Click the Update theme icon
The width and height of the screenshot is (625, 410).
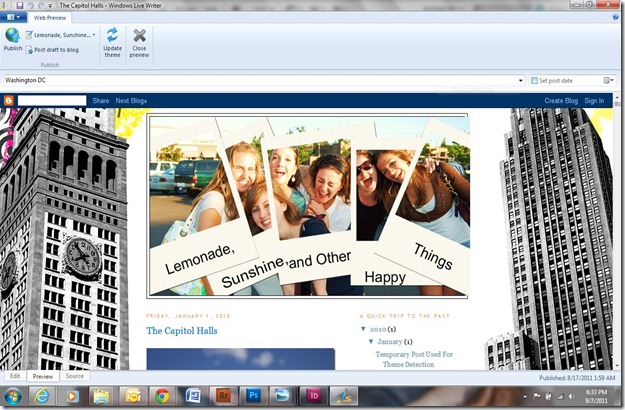[x=112, y=35]
